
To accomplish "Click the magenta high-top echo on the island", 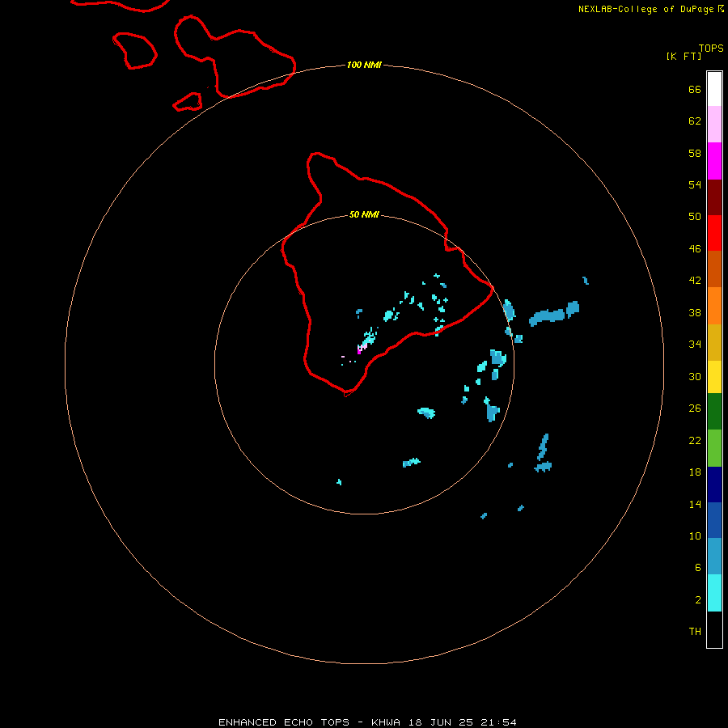I will pyautogui.click(x=359, y=352).
